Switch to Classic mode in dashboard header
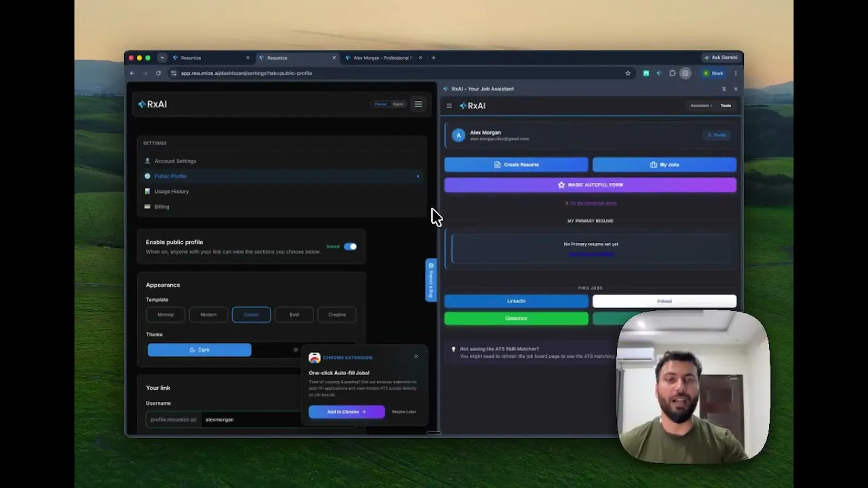The image size is (868, 488). (x=381, y=104)
